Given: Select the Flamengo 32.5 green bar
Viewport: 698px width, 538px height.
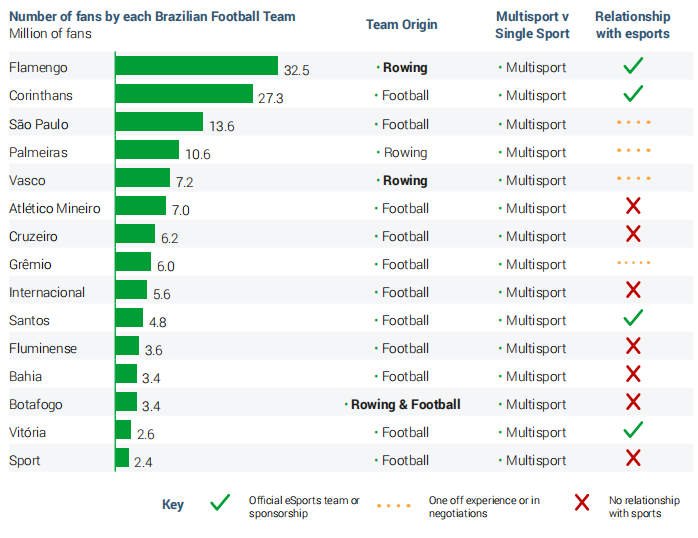Looking at the screenshot, I should (196, 67).
